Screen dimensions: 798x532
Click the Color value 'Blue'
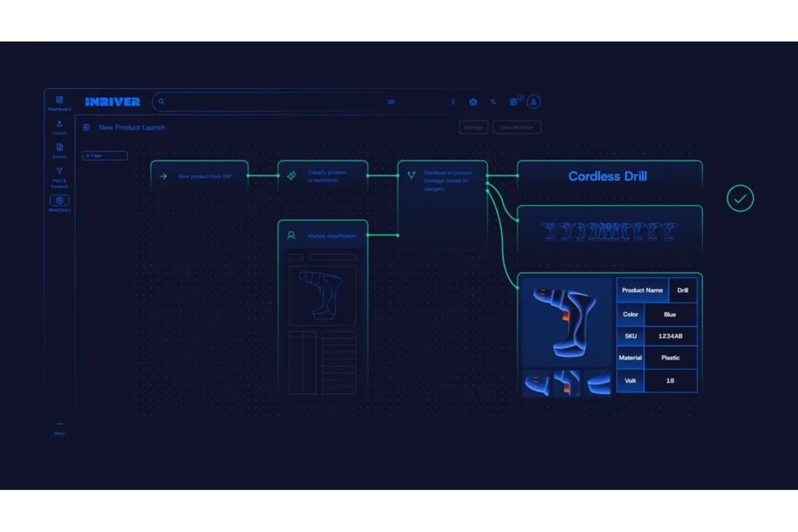670,314
